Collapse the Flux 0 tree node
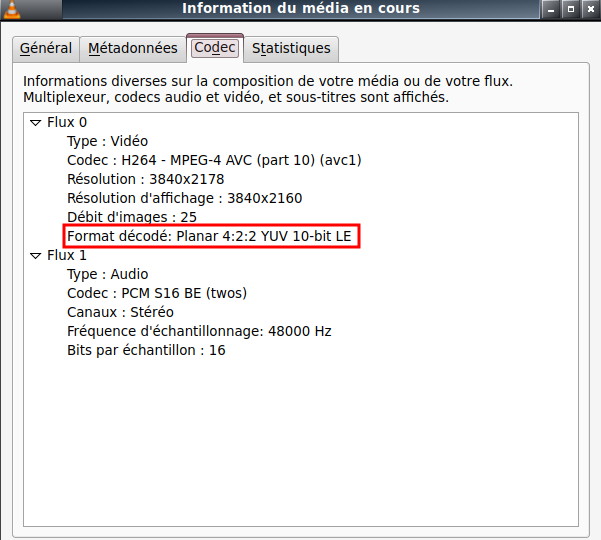Viewport: 601px width, 540px height. pos(36,123)
